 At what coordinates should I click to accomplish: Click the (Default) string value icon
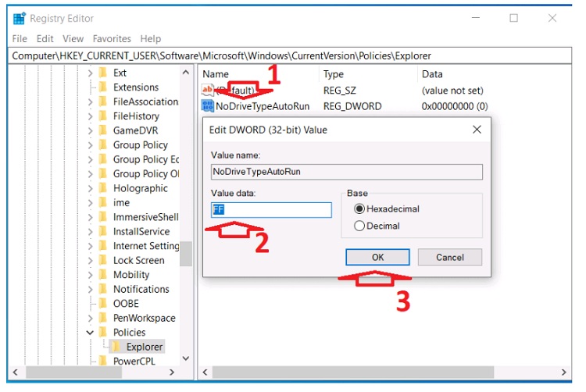click(x=207, y=90)
